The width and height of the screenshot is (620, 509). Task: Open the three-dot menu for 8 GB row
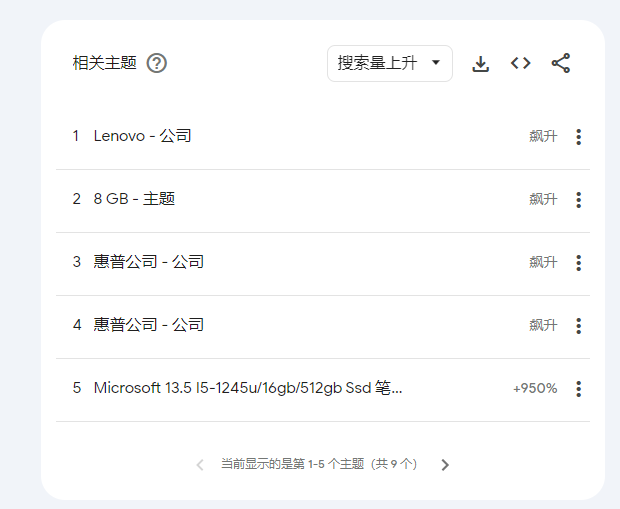(578, 200)
